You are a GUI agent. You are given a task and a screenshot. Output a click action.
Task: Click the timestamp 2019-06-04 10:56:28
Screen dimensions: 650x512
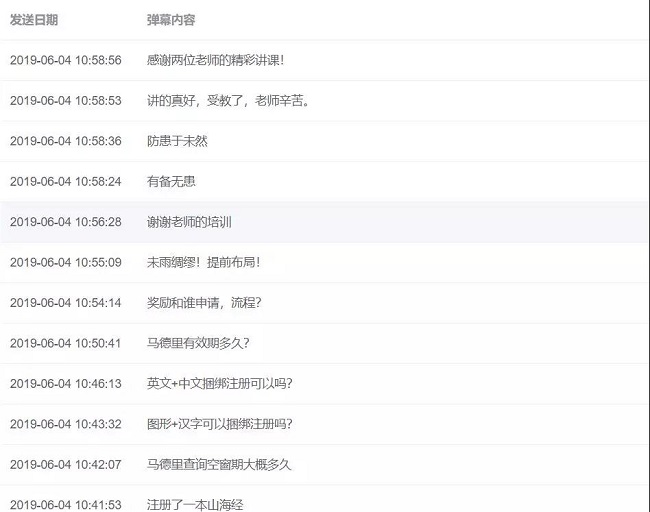66,222
